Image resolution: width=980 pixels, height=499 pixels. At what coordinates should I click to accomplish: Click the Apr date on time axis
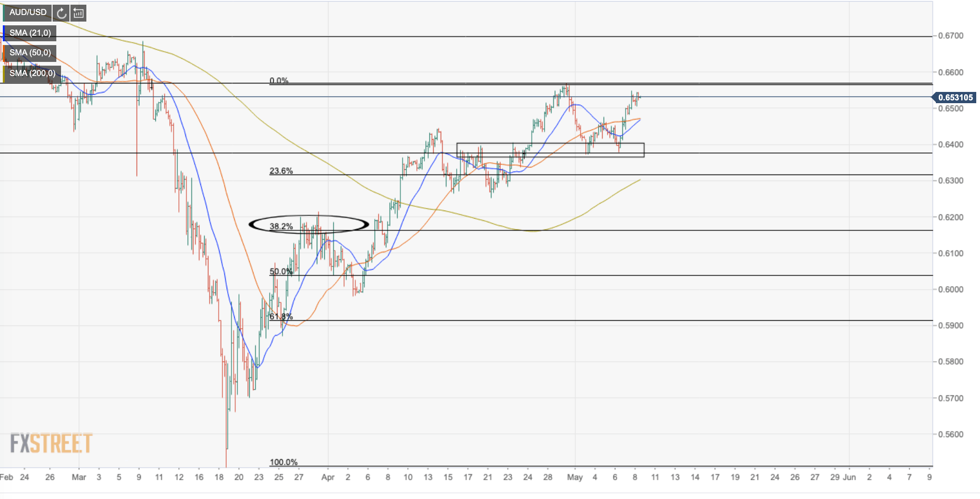click(x=328, y=477)
